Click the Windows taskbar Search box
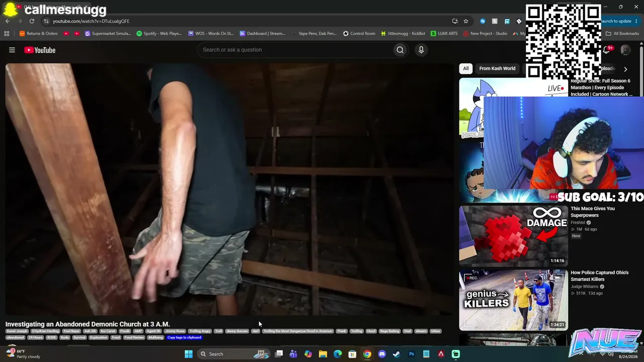 click(233, 354)
